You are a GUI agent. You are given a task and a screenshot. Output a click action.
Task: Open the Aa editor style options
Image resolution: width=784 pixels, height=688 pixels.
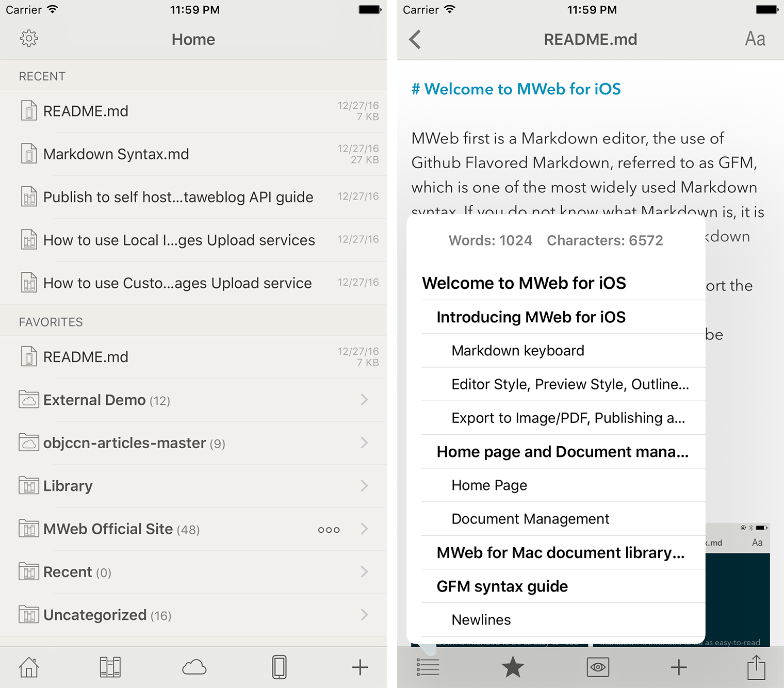pos(755,39)
